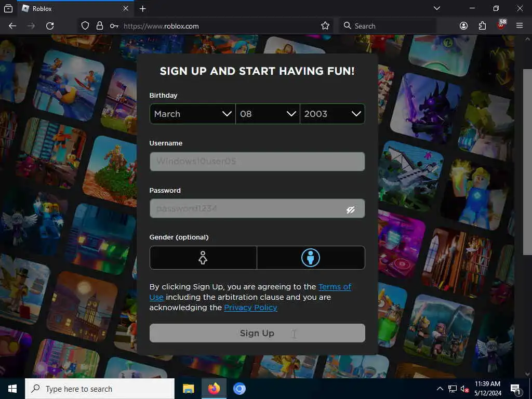Viewport: 532px width, 399px height.
Task: Open the Windows Start menu
Action: (12, 389)
